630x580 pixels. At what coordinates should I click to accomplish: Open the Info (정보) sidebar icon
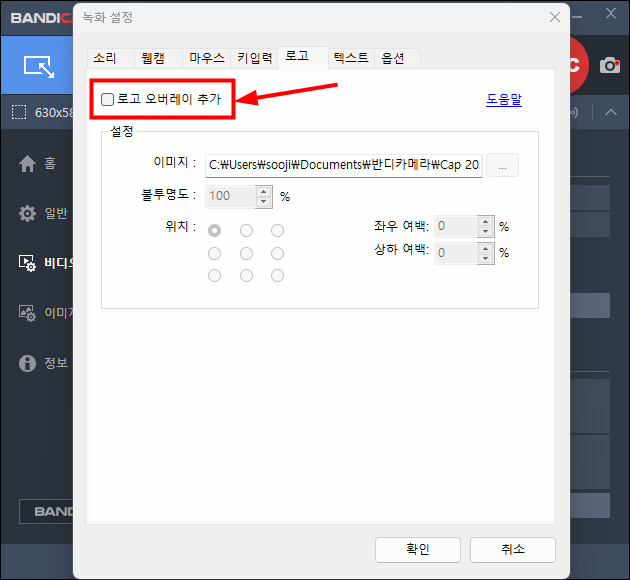[x=28, y=362]
